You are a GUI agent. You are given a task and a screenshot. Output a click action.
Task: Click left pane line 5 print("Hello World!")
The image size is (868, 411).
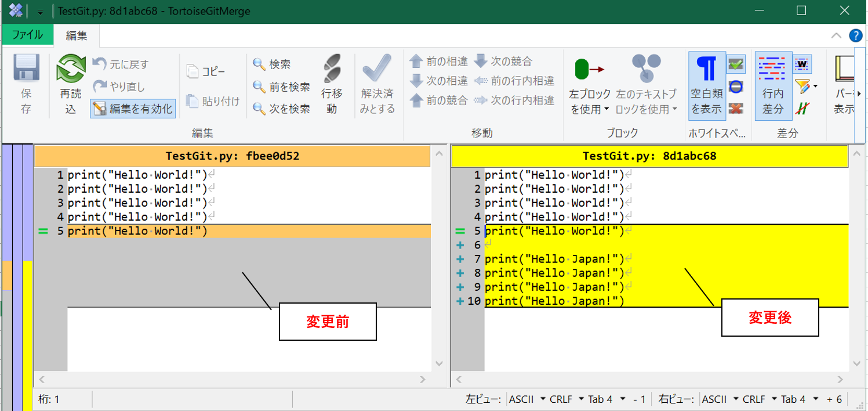point(137,231)
